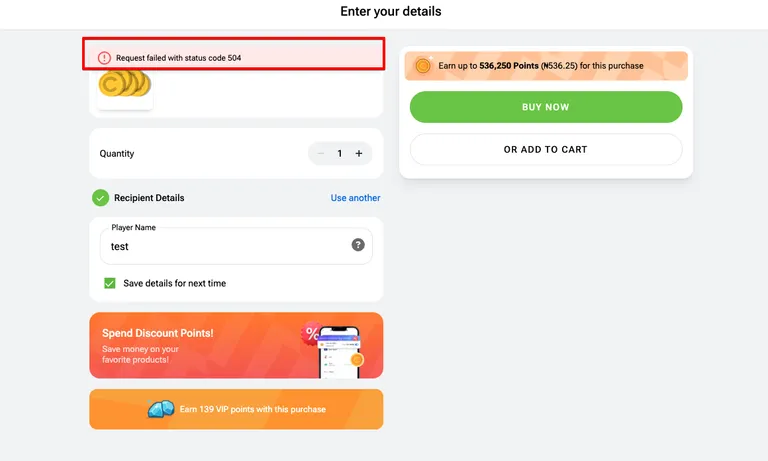
Task: Click the gold coins product thumbnail
Action: [x=124, y=86]
